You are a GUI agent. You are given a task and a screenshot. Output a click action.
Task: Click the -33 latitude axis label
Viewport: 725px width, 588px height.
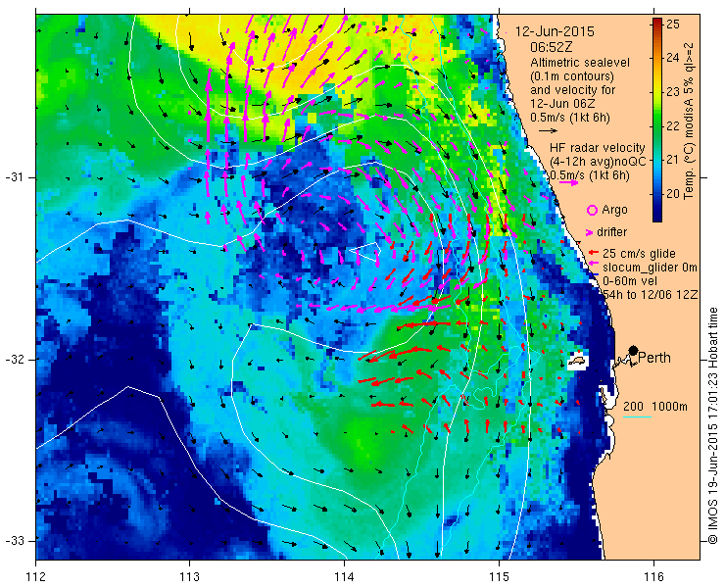[x=15, y=541]
